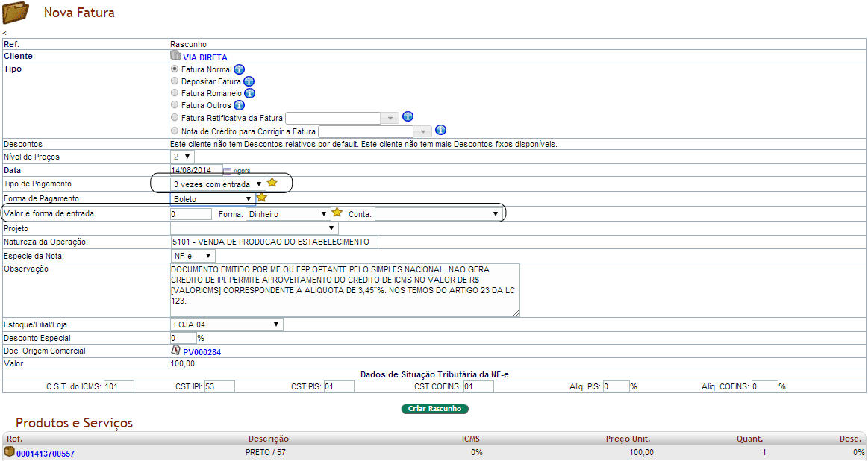Select the Depositar Fatura radio option
The width and height of the screenshot is (868, 461).
[x=175, y=81]
